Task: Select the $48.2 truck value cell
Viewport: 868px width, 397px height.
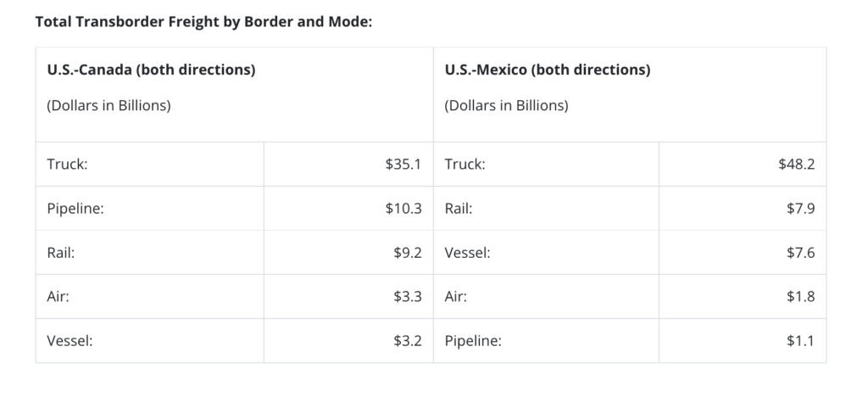Action: click(797, 164)
